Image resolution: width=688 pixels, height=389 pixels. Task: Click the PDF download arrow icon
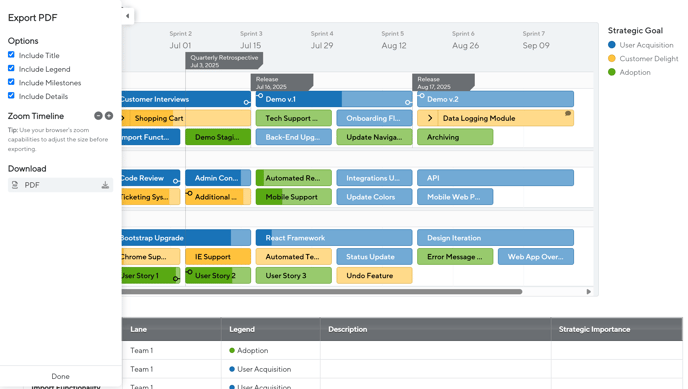click(105, 185)
